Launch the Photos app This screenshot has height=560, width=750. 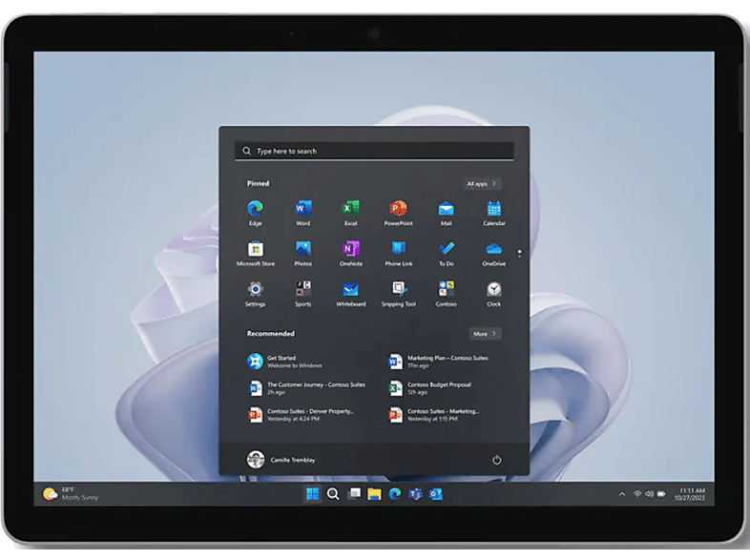click(x=302, y=254)
